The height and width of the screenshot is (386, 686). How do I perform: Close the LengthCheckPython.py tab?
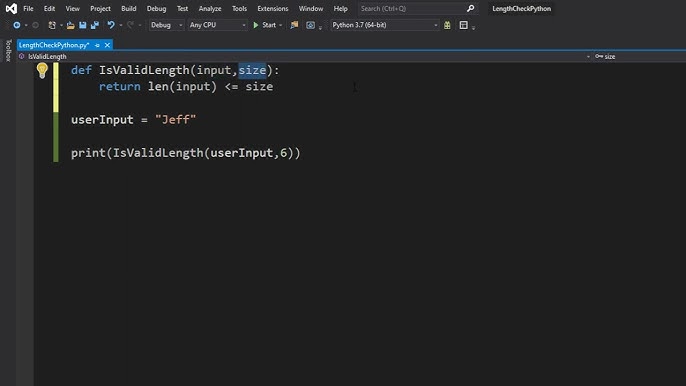[x=107, y=45]
